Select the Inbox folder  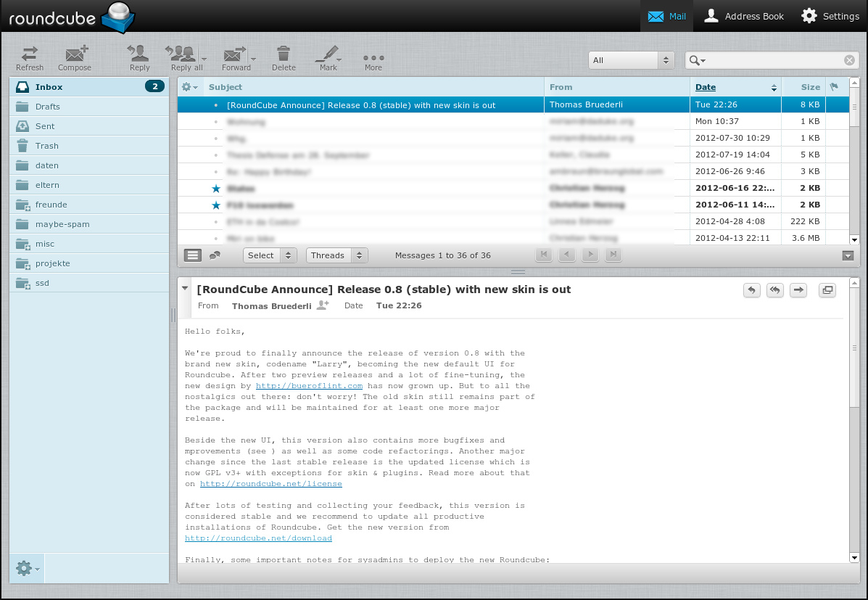click(89, 87)
